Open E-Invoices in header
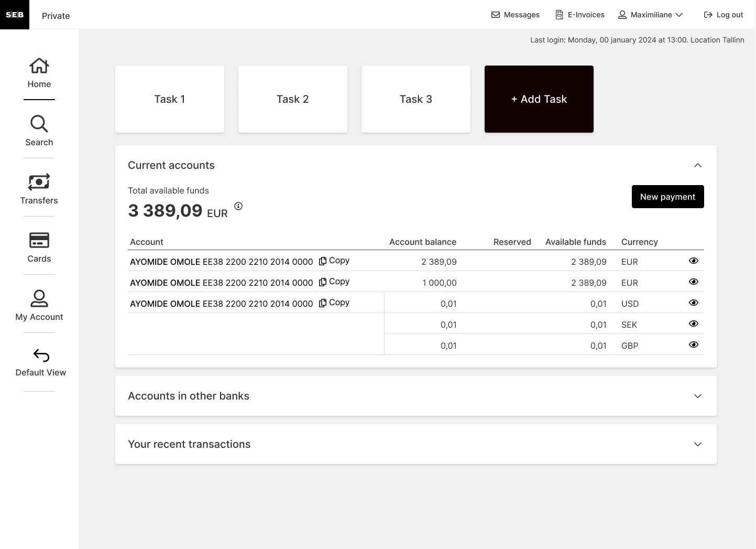This screenshot has height=549, width=756. 580,15
